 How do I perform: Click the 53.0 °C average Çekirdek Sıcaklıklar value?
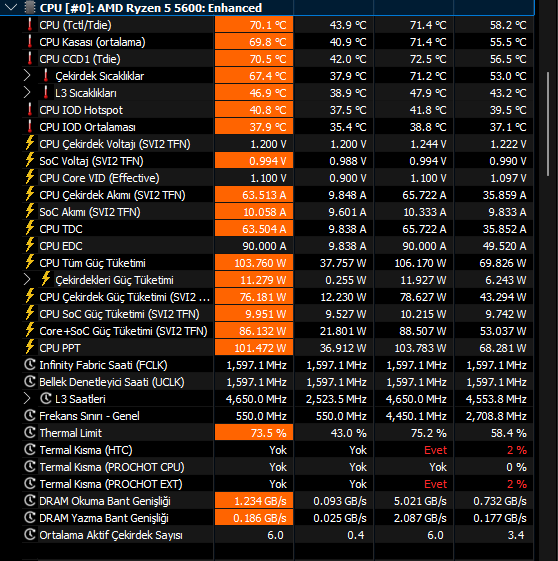click(508, 76)
